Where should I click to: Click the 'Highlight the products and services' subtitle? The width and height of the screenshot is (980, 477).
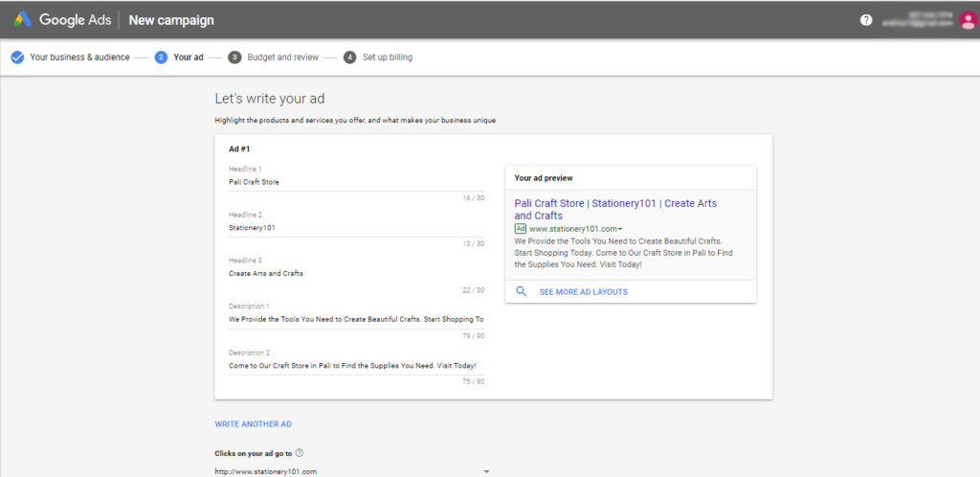pyautogui.click(x=355, y=120)
